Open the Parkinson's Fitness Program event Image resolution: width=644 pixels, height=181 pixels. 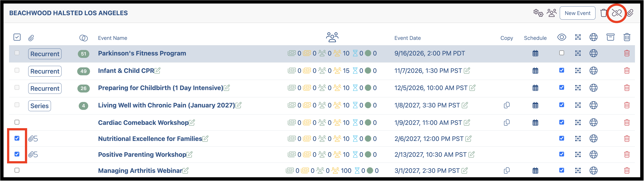coord(142,53)
